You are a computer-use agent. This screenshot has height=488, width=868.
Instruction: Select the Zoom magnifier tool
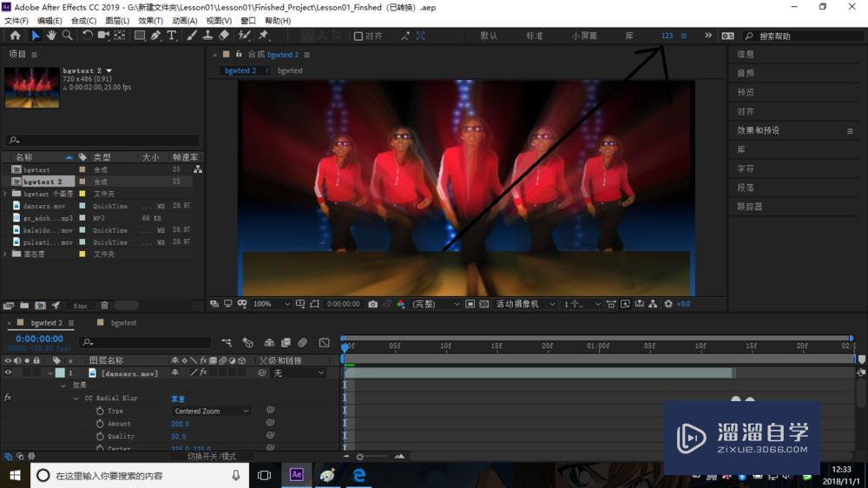coord(67,36)
